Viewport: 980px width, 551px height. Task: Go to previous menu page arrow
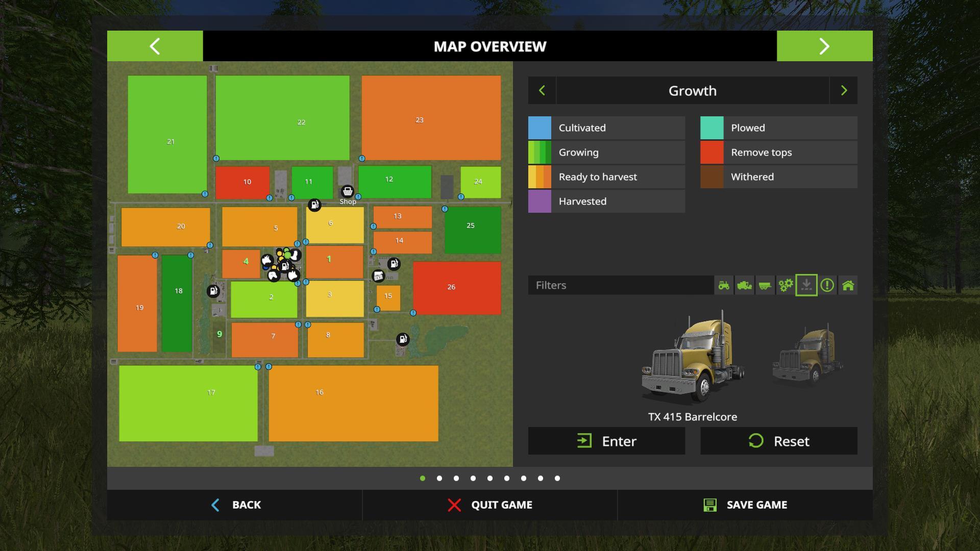(155, 46)
